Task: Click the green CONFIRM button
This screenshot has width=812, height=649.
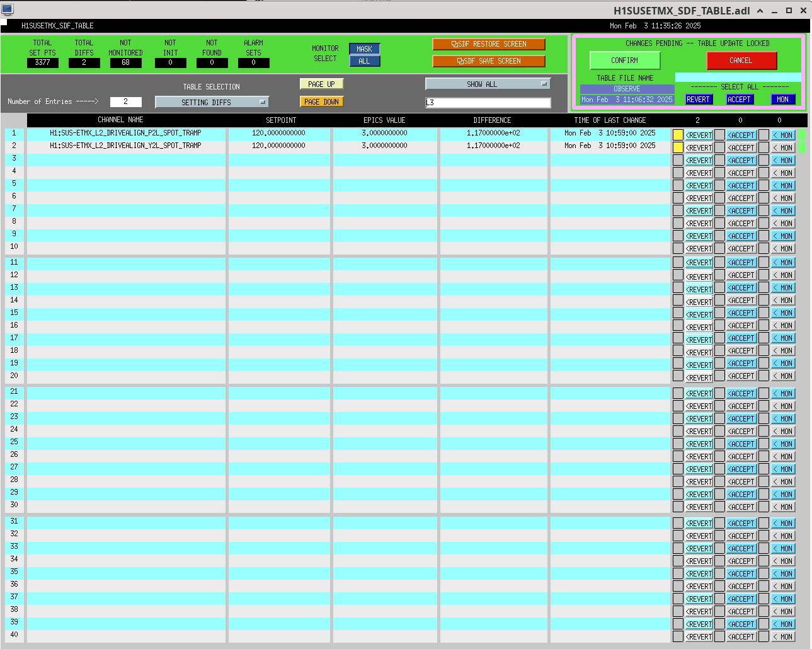Action: [x=625, y=60]
